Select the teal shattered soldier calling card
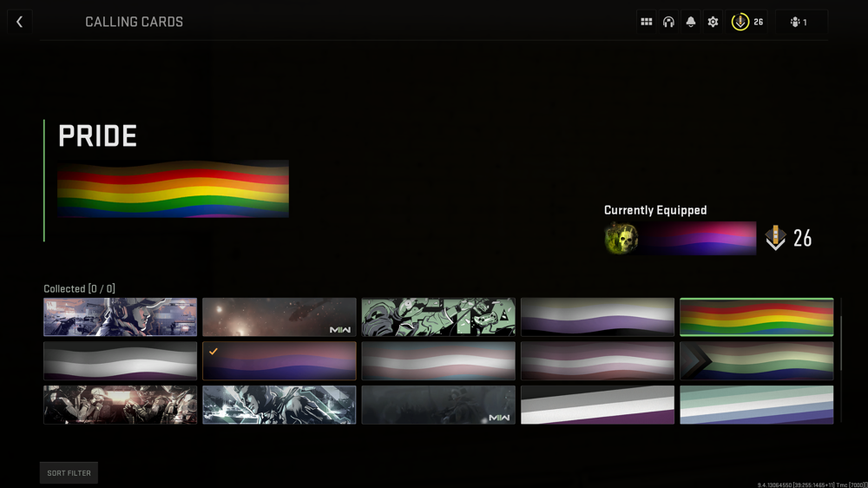Image resolution: width=868 pixels, height=488 pixels. (x=279, y=405)
